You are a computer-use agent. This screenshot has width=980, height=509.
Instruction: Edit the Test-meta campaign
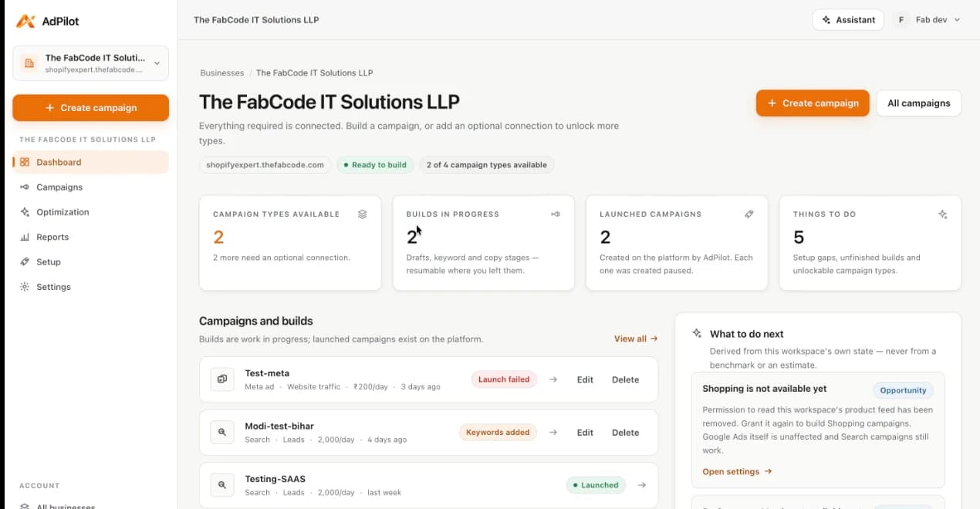[585, 379]
